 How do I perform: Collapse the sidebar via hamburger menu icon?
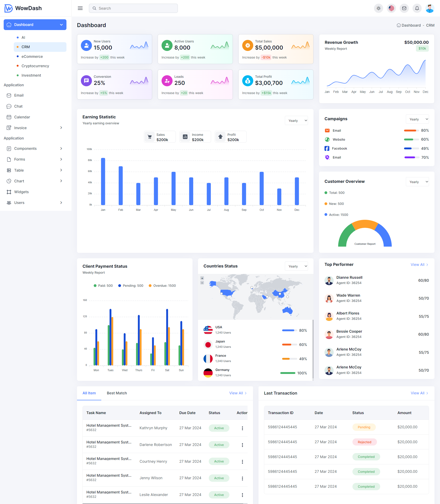pyautogui.click(x=80, y=8)
